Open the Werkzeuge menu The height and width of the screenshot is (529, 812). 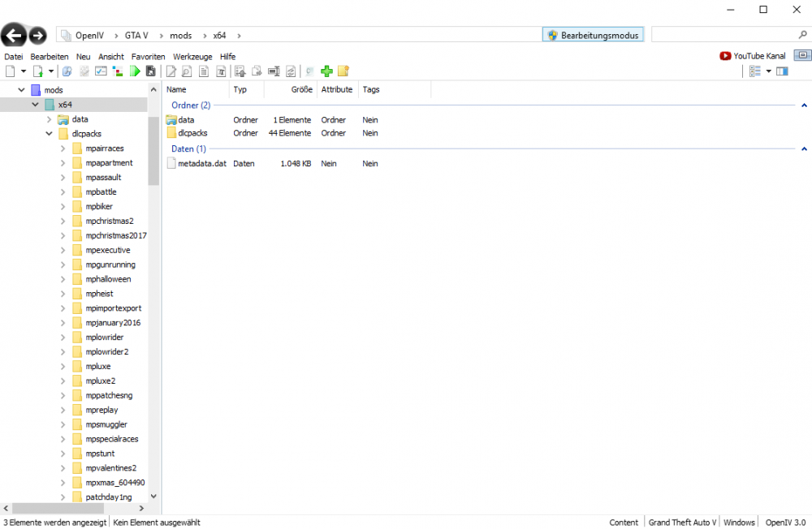192,56
